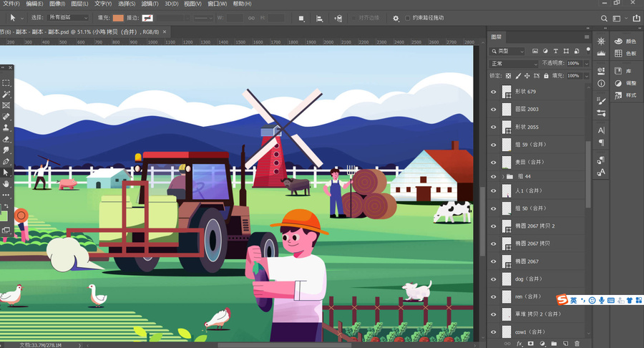Switch to the 图层 panel tab

click(496, 37)
